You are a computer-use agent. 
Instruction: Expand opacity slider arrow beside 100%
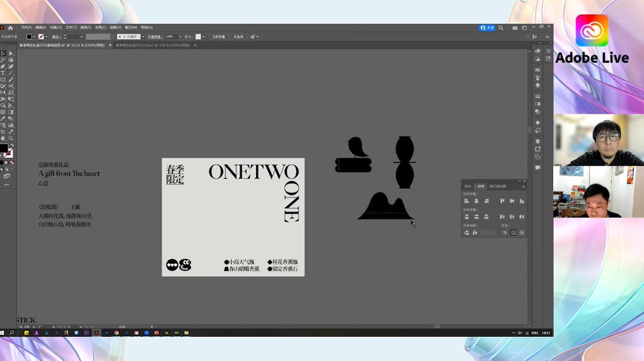[x=180, y=37]
